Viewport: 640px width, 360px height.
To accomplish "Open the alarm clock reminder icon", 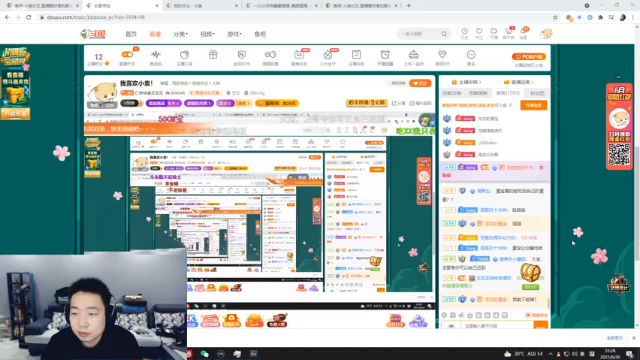I will 385,54.
